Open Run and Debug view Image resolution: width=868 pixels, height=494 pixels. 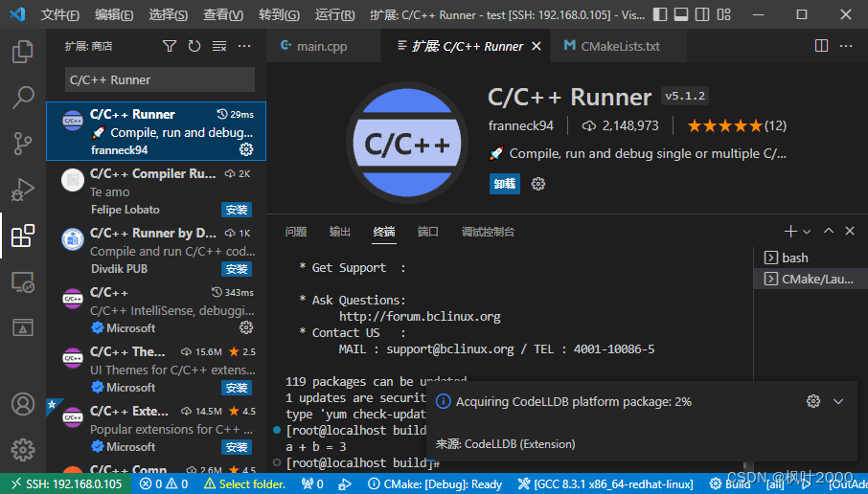(x=23, y=190)
